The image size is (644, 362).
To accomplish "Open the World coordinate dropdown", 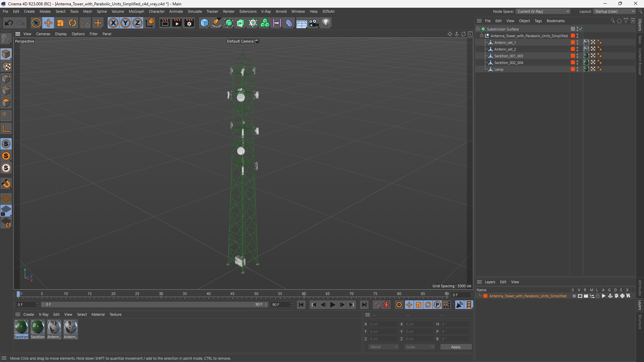I will 383,347.
